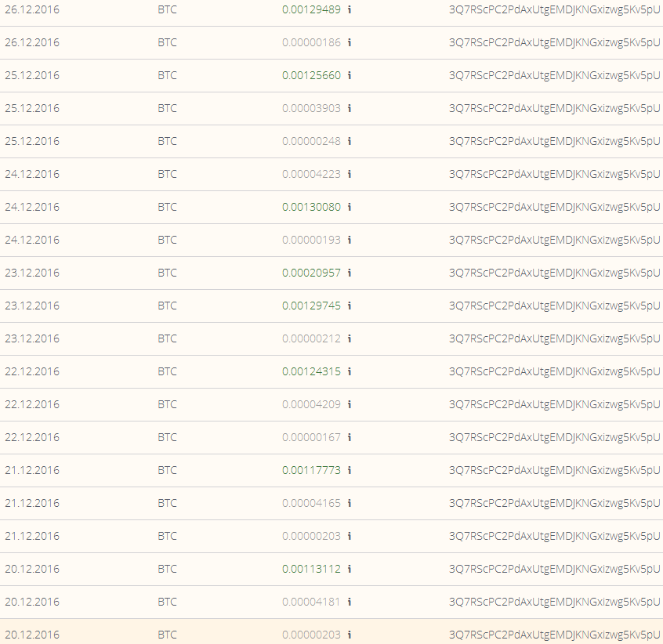Select the amount 0.00004223
The height and width of the screenshot is (644, 663).
click(311, 174)
